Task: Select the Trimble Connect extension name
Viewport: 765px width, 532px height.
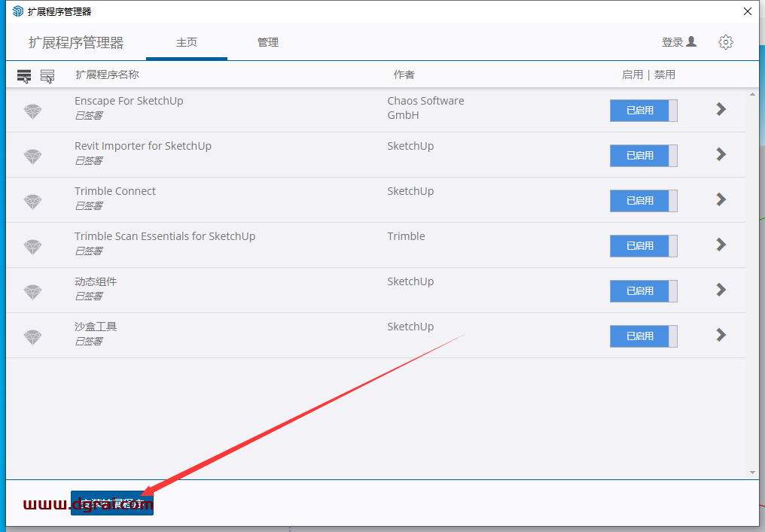Action: [115, 191]
